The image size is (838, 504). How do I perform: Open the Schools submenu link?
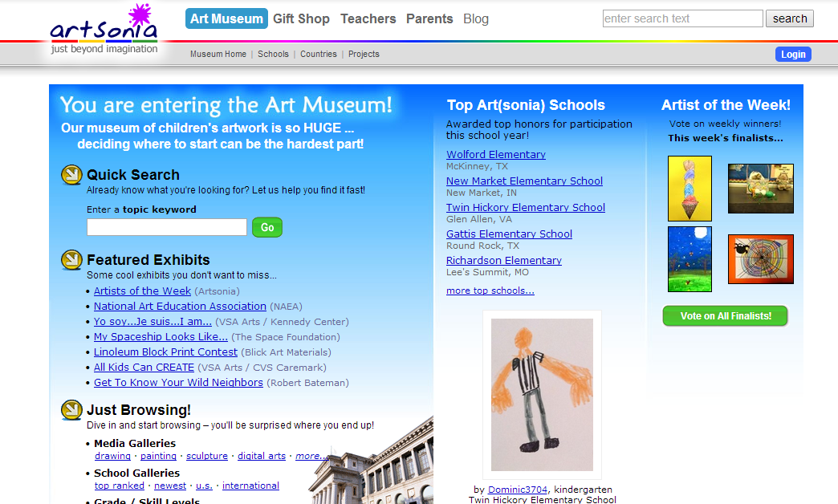[273, 54]
